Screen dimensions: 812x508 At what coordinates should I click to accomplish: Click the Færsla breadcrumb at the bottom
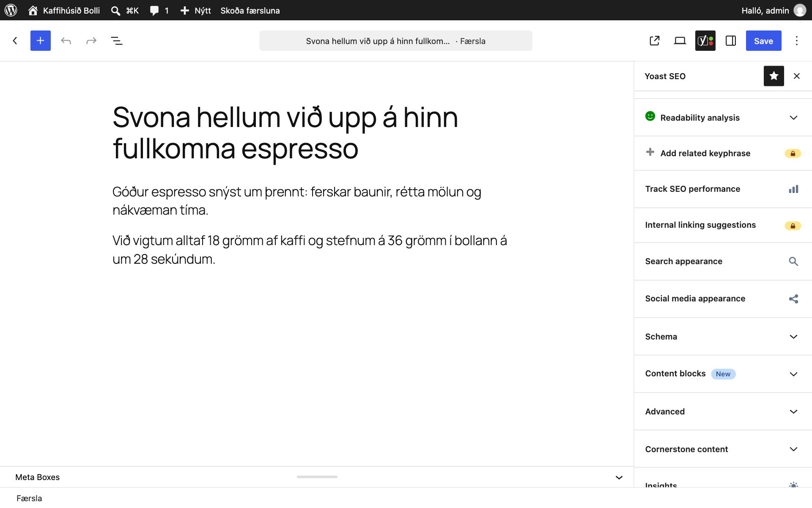point(29,498)
